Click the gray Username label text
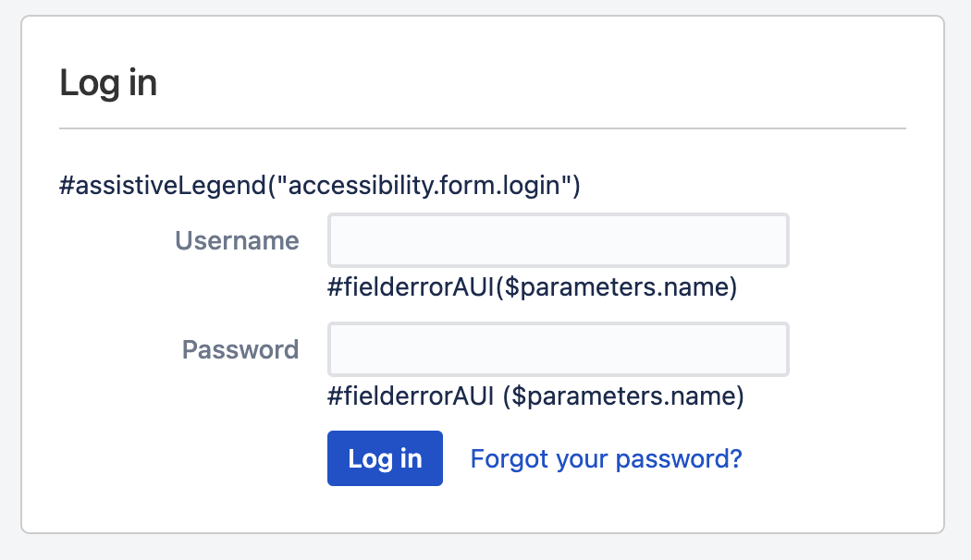 coord(237,241)
